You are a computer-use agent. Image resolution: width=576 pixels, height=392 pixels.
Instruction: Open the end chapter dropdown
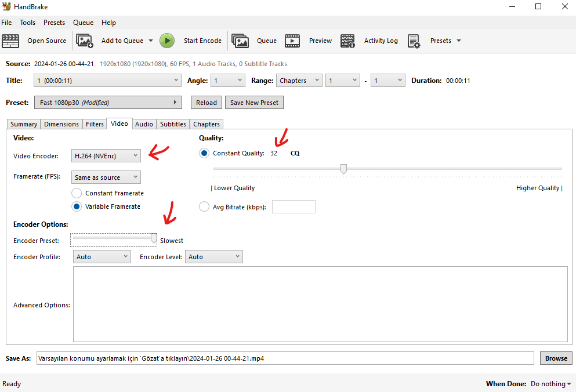pos(388,81)
